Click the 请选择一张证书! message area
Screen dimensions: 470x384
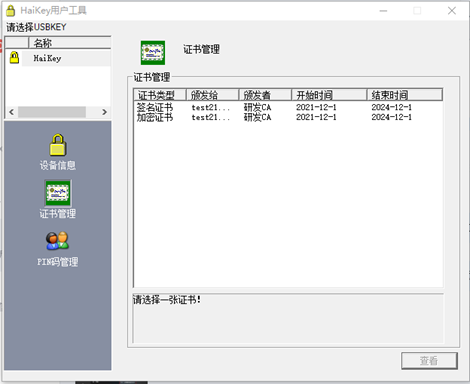(288, 318)
